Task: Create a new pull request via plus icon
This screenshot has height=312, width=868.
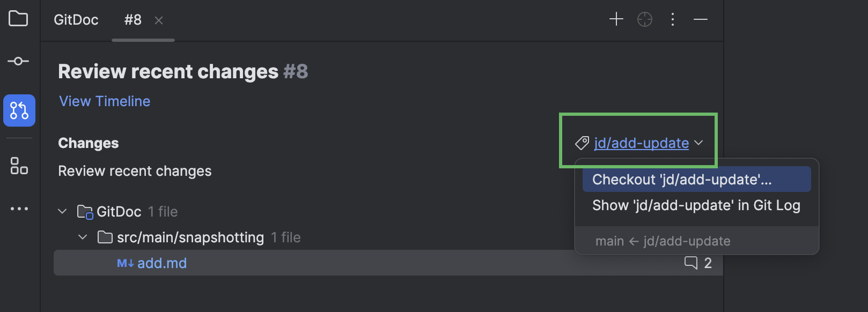Action: coord(616,19)
